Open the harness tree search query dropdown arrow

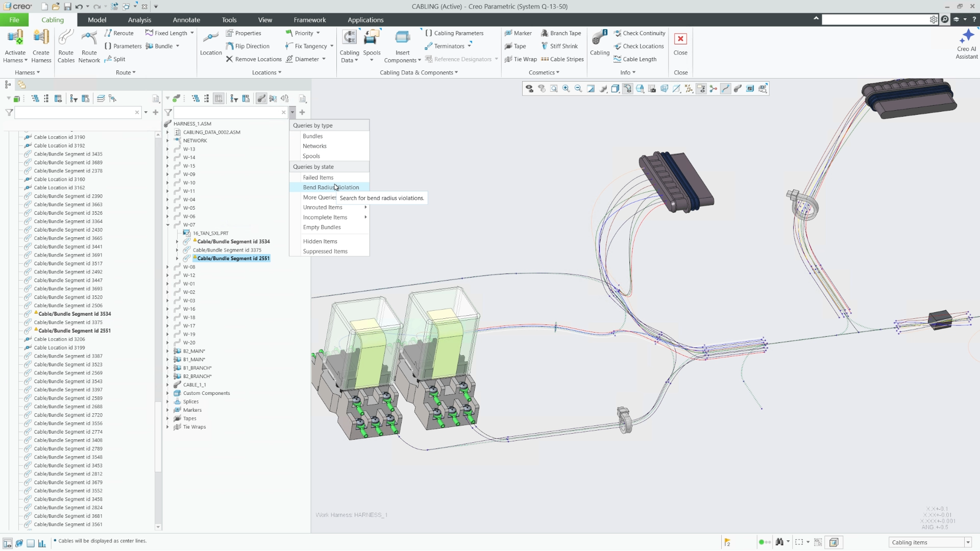292,112
